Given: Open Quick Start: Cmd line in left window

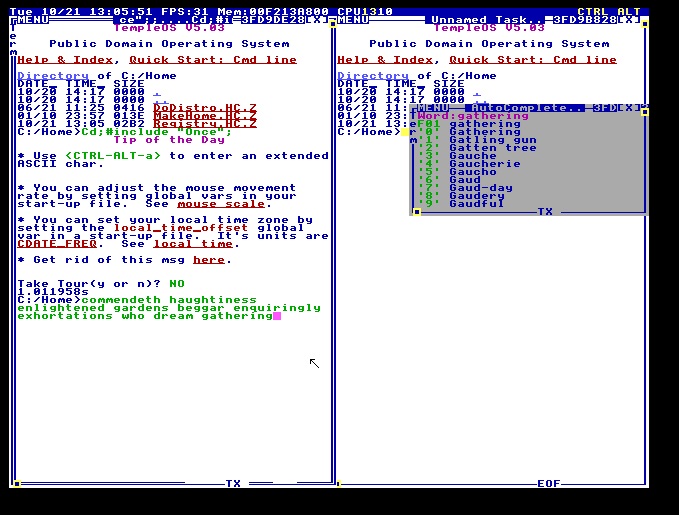Looking at the screenshot, I should tap(213, 60).
